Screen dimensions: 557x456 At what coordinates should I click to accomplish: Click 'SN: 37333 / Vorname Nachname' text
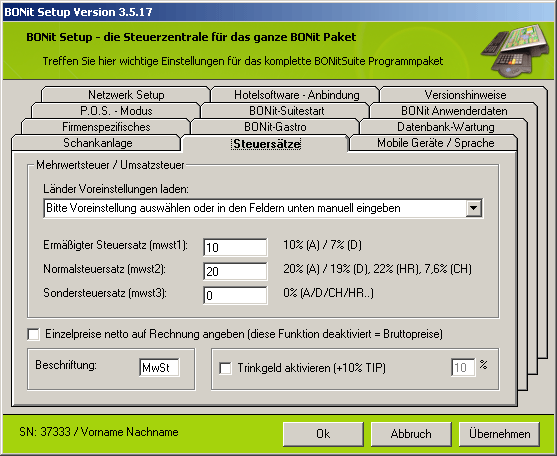click(99, 432)
